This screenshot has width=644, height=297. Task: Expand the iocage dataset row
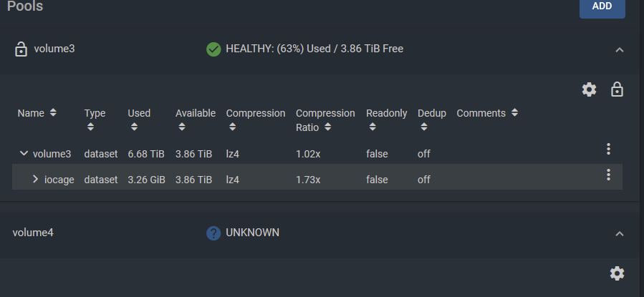click(x=35, y=179)
